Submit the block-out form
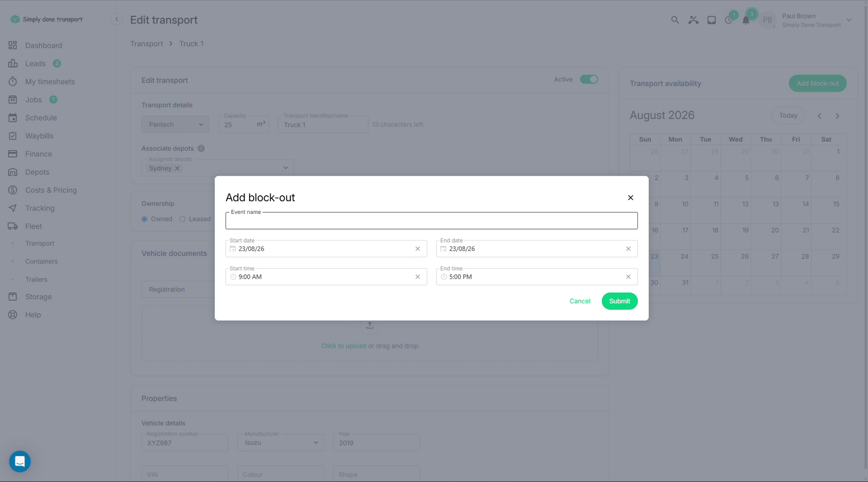 tap(619, 301)
